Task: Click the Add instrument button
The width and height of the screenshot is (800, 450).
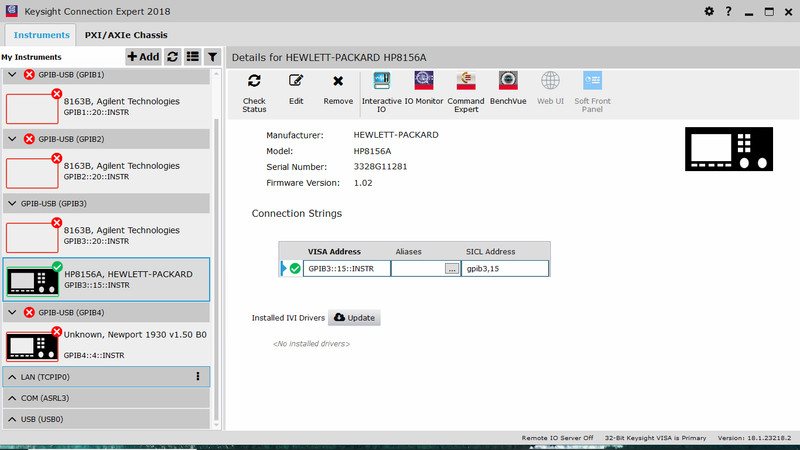Action: tap(143, 57)
